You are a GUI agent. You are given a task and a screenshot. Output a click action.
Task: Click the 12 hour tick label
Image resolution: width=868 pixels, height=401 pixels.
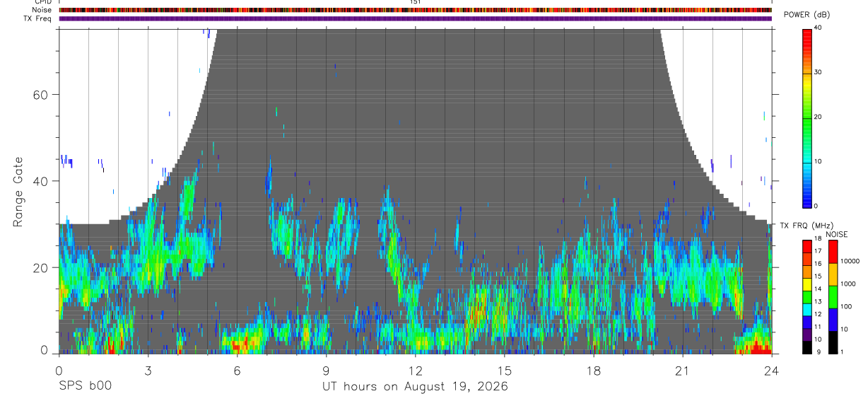pyautogui.click(x=415, y=371)
